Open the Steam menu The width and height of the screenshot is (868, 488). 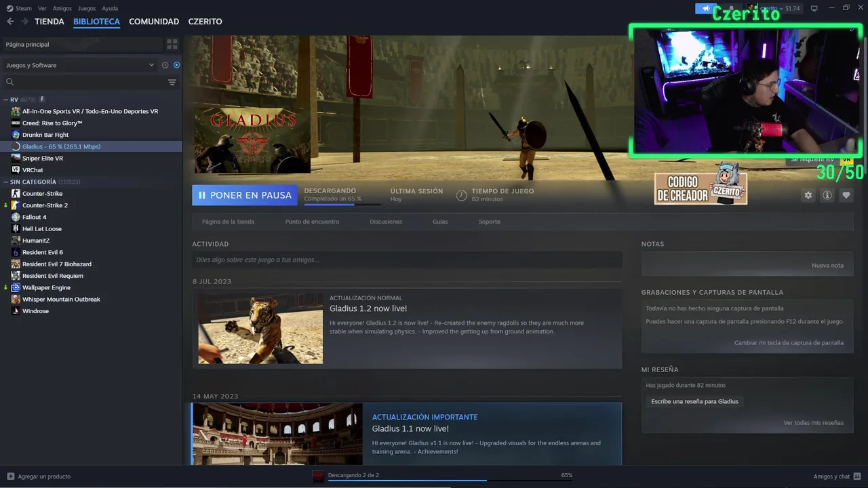(x=24, y=8)
